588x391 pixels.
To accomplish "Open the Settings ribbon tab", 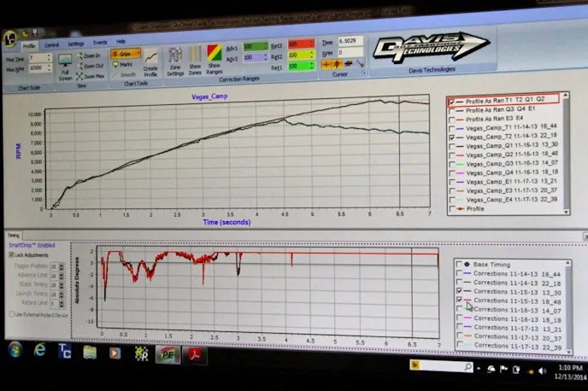I will 76,43.
